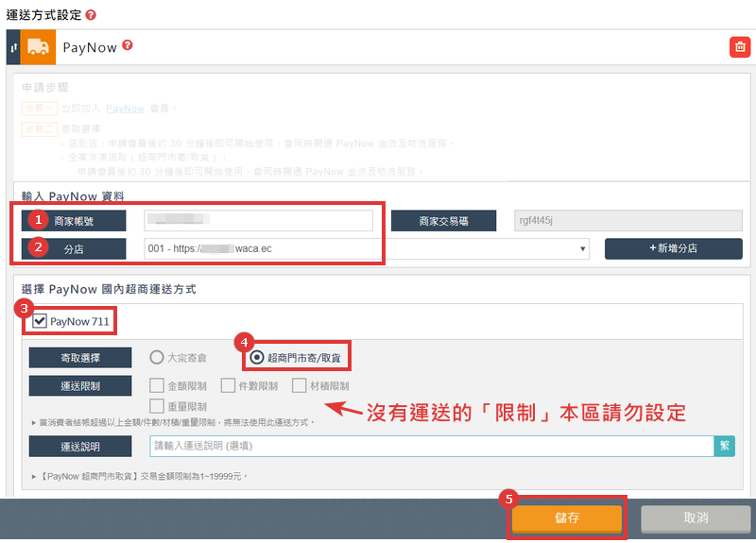Click the 申請步驟 heading
This screenshot has height=543, width=756.
tap(45, 87)
